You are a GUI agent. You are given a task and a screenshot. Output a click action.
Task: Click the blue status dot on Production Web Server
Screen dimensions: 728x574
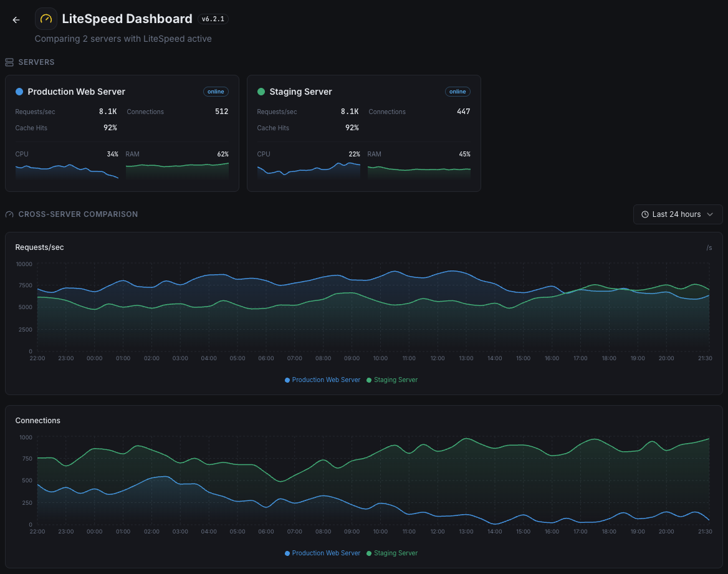point(18,92)
